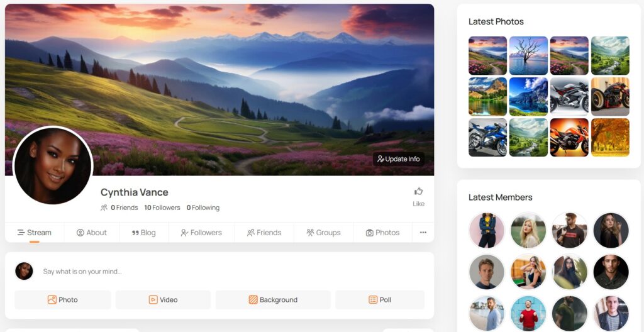Open the three-dots more tabs menu
This screenshot has height=332, width=644.
pos(423,233)
